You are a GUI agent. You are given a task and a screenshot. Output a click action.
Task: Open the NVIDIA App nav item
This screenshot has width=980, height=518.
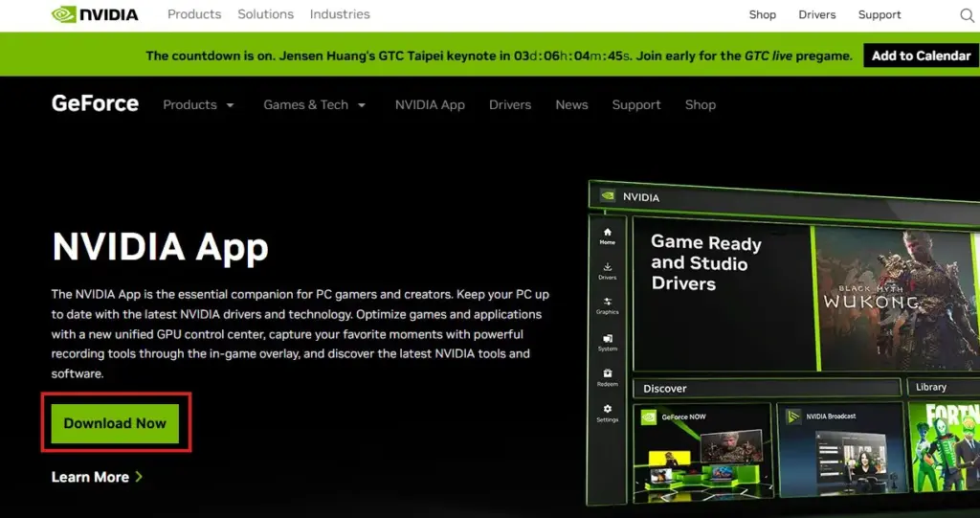tap(430, 105)
